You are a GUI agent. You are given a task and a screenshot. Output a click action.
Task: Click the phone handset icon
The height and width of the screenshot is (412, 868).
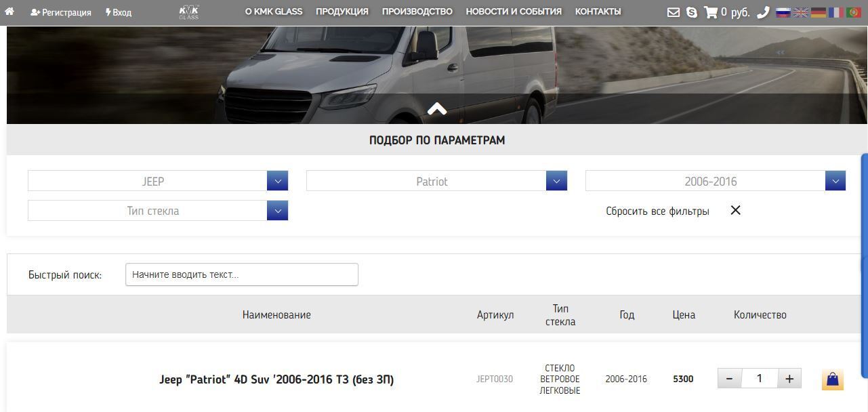point(763,12)
